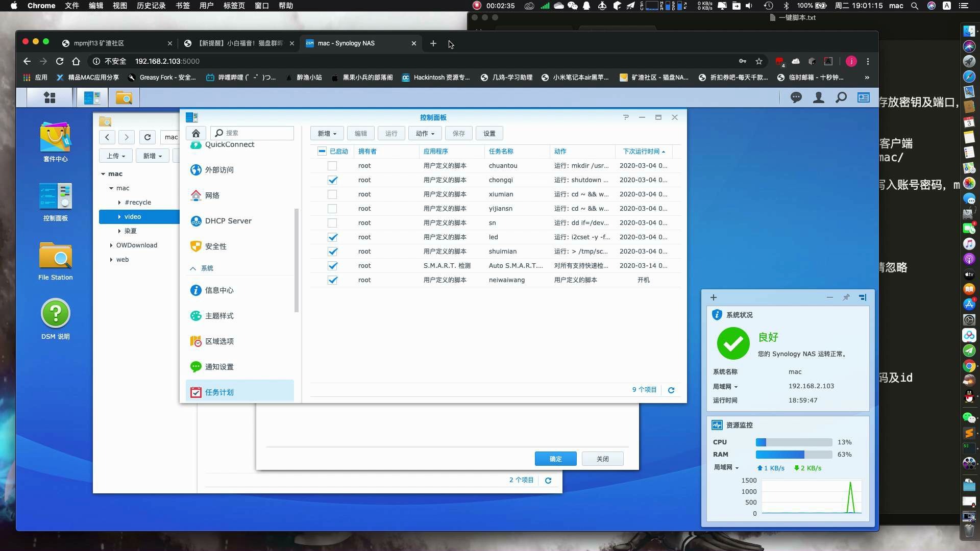Disable the chongqi task checkbox
This screenshot has height=551, width=980.
click(332, 180)
